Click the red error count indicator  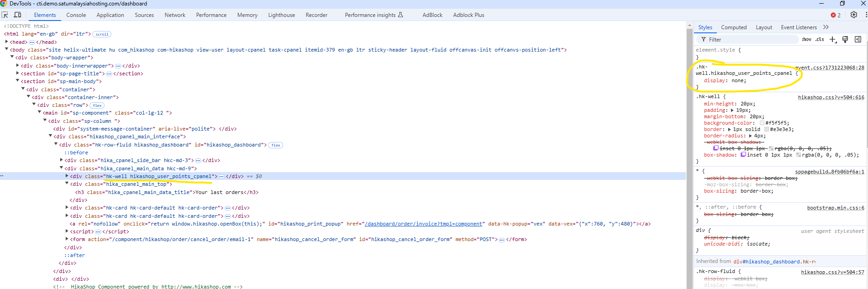point(836,15)
